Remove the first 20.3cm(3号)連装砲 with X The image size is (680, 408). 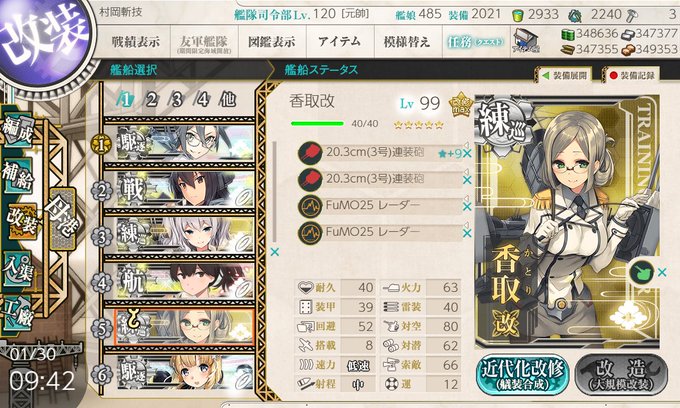tap(467, 154)
